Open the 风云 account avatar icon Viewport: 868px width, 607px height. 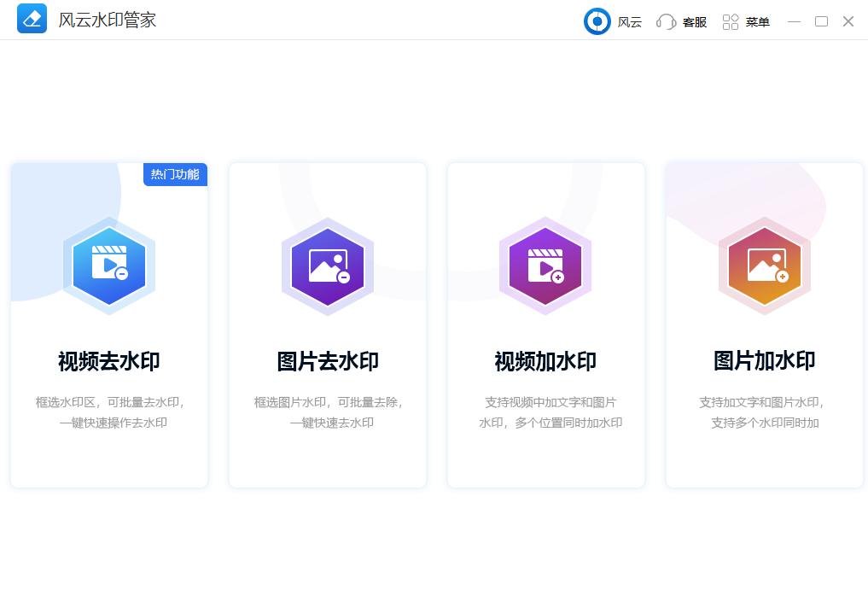(x=597, y=21)
